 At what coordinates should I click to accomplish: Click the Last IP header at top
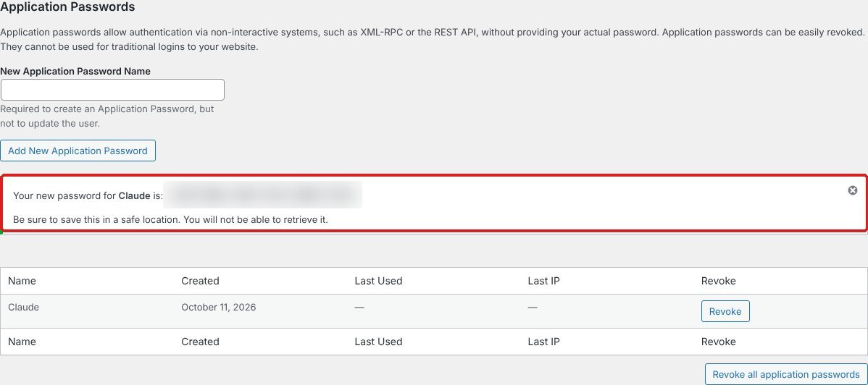tap(543, 281)
